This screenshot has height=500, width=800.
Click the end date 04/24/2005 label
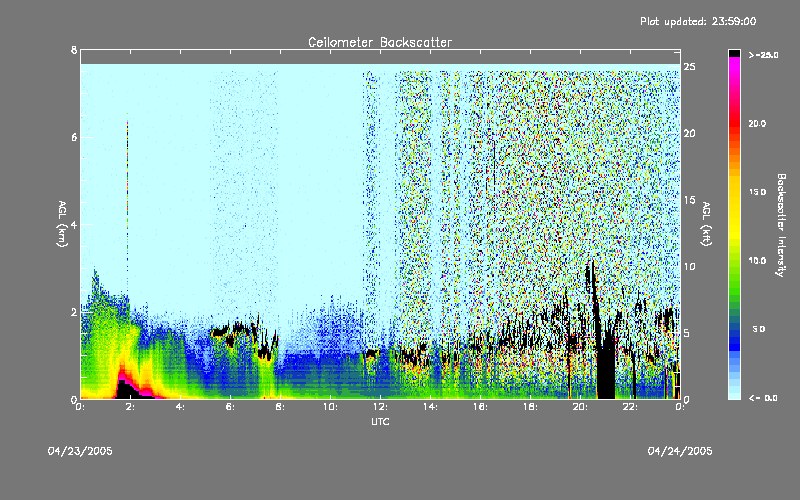pyautogui.click(x=680, y=451)
